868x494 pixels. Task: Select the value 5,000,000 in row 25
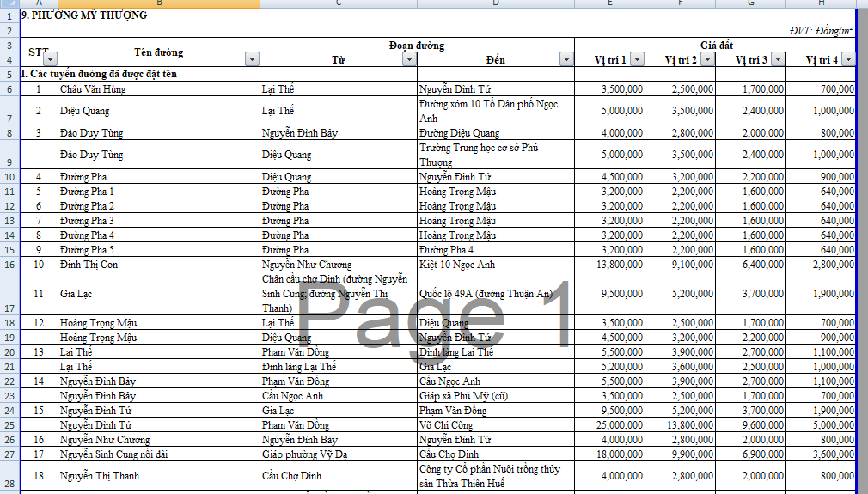tap(821, 425)
